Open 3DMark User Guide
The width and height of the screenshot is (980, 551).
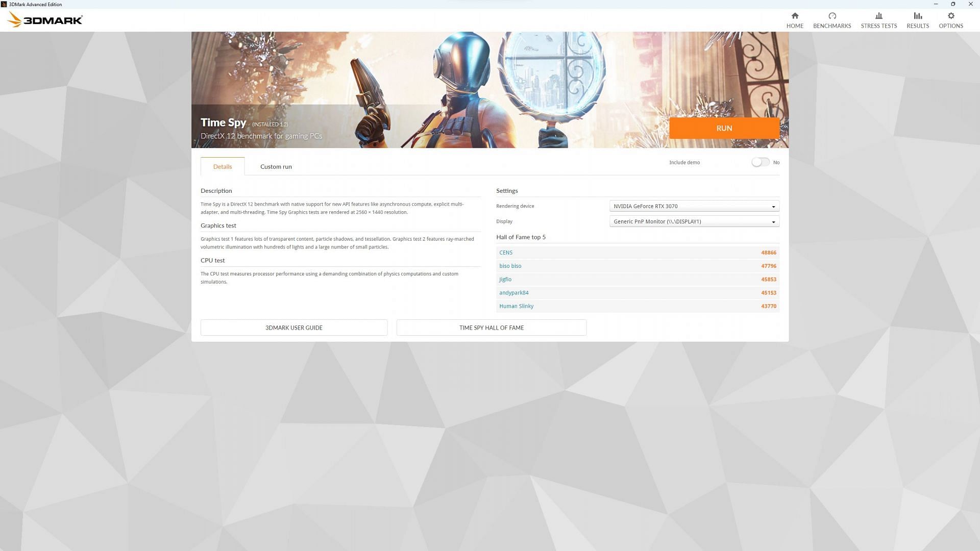pos(293,327)
